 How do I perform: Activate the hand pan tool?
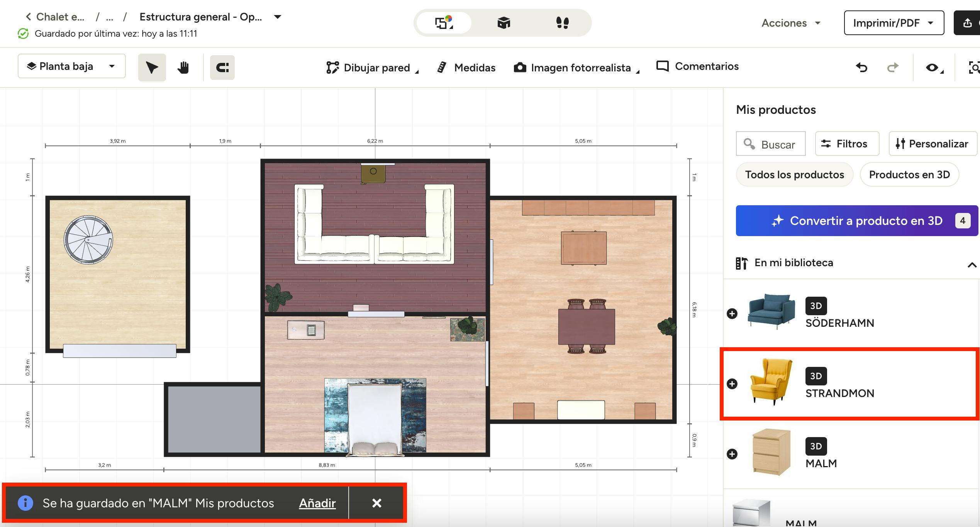183,68
